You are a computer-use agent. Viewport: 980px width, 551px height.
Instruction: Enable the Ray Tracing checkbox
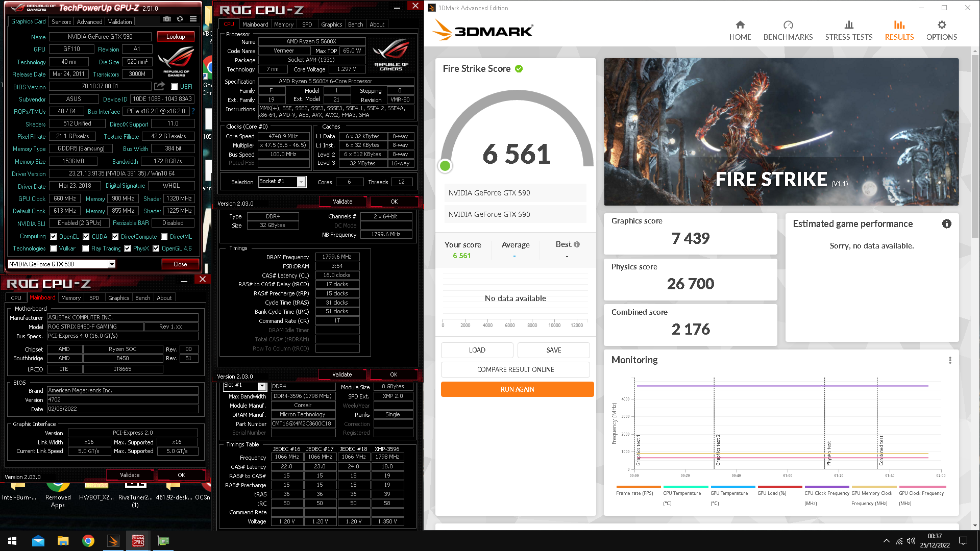[x=86, y=248]
